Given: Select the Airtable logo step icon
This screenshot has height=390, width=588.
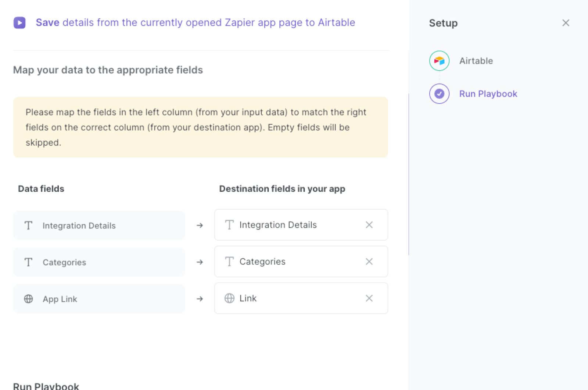Looking at the screenshot, I should click(x=439, y=61).
